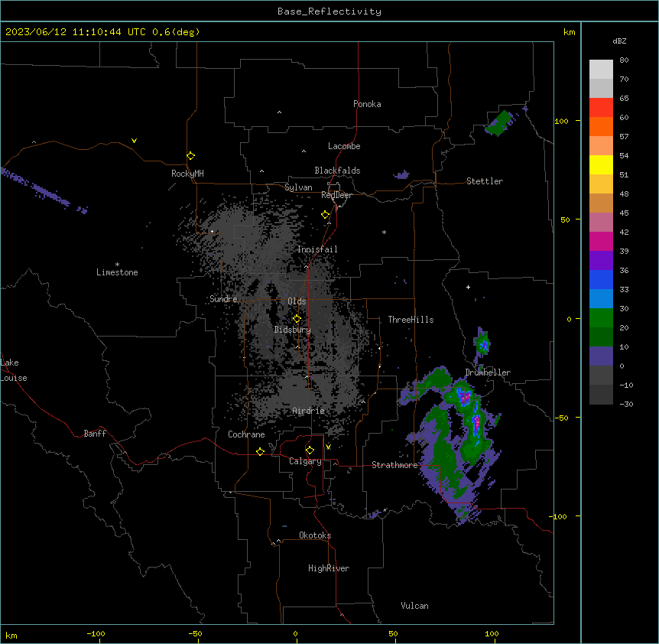Click the white 80 dBZ legend swatch
Viewport: 659px width, 644px height.
(601, 69)
